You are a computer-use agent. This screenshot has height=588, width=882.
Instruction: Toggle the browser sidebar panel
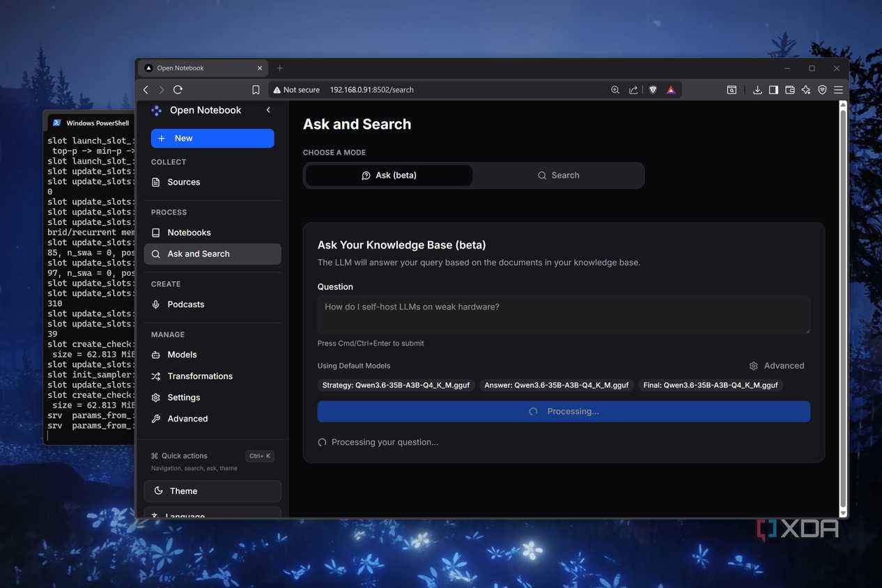[773, 90]
